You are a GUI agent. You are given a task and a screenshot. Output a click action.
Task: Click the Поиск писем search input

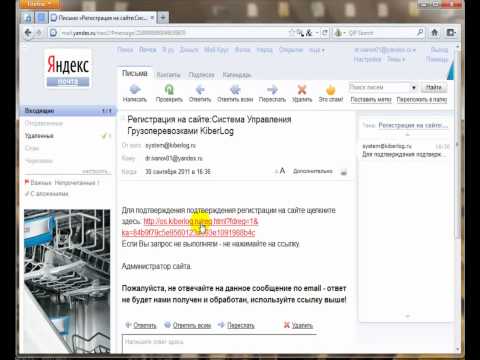[x=379, y=88]
